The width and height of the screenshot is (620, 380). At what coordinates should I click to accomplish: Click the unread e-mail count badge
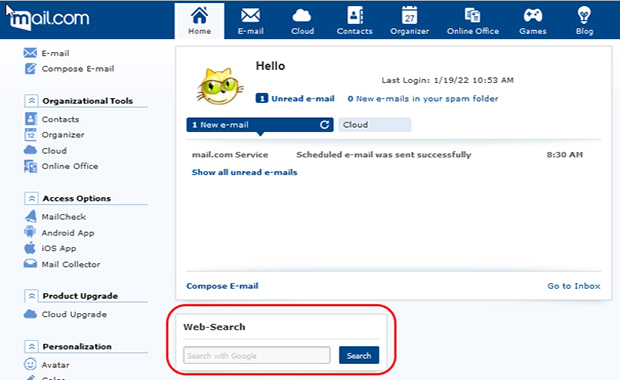tap(262, 98)
